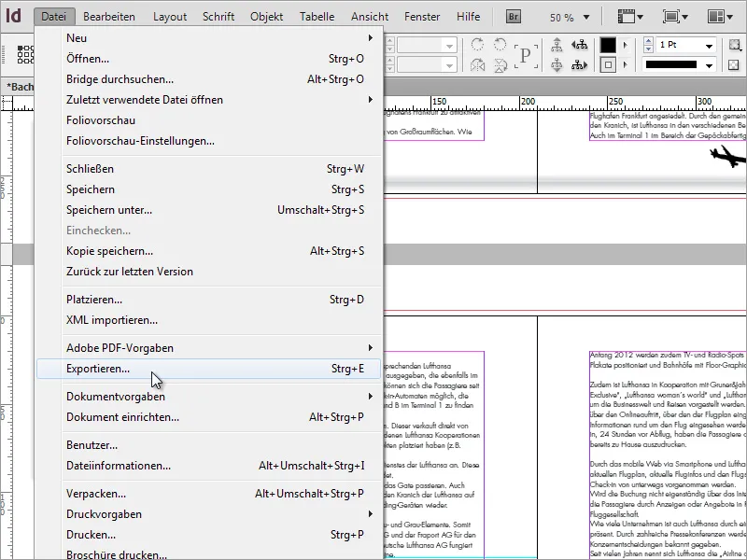Viewport: 747px width, 560px height.
Task: Open the Bearbeiten menu
Action: [108, 17]
